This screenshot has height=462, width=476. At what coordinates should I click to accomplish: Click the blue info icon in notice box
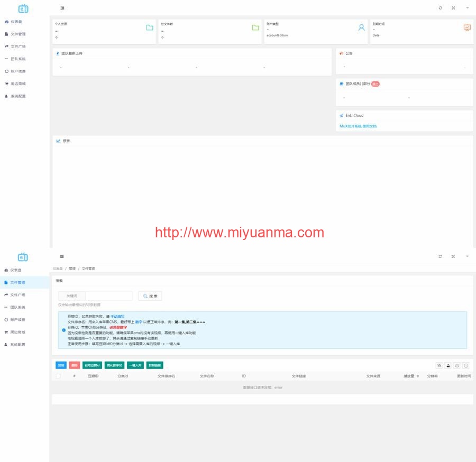tap(64, 330)
